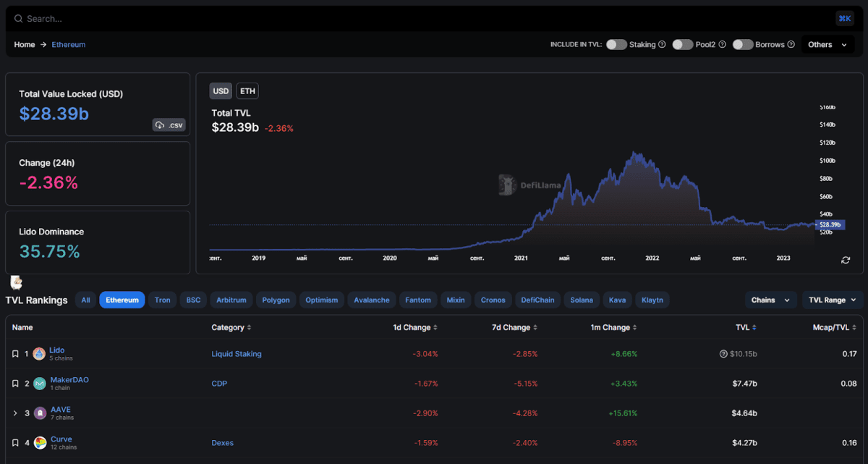Image resolution: width=868 pixels, height=464 pixels.
Task: Turn on the Borrows toggle
Action: [x=743, y=44]
